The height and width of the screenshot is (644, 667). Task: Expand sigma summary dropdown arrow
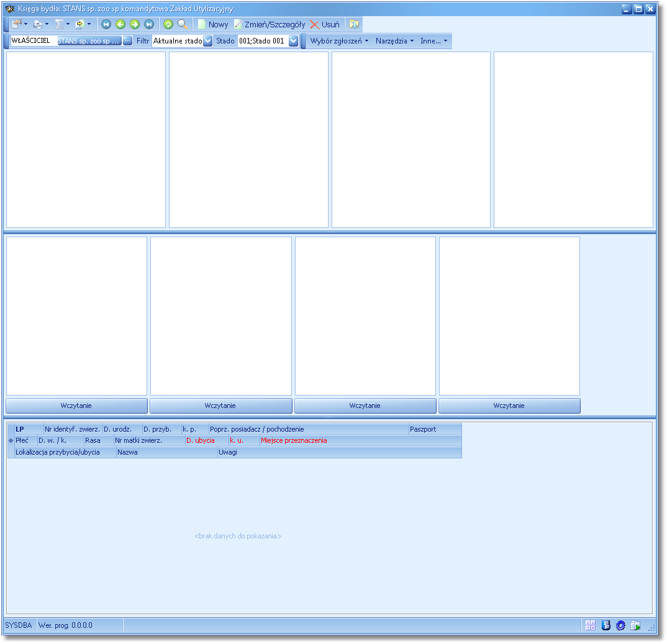point(68,24)
